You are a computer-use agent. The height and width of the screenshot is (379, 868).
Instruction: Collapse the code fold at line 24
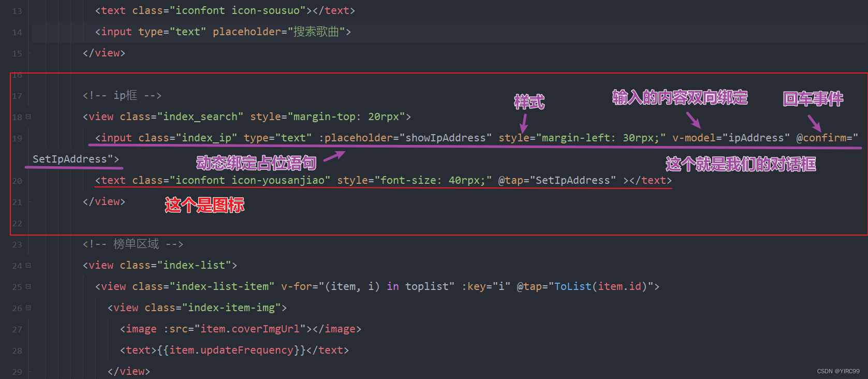(x=28, y=266)
